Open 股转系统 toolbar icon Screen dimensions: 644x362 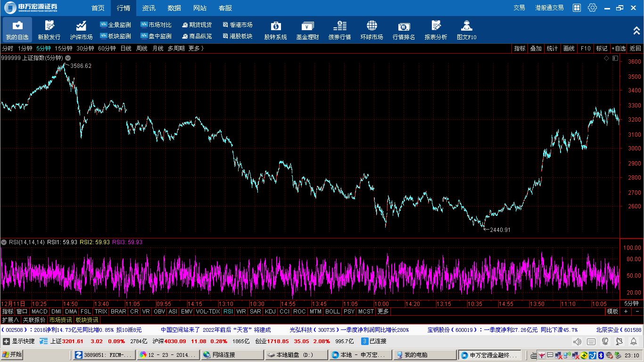(x=275, y=30)
